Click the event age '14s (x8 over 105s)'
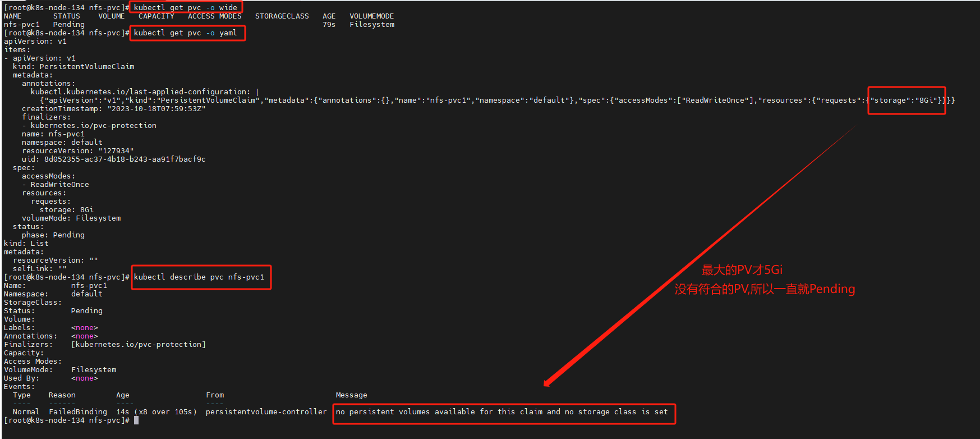The height and width of the screenshot is (439, 980). (x=157, y=411)
